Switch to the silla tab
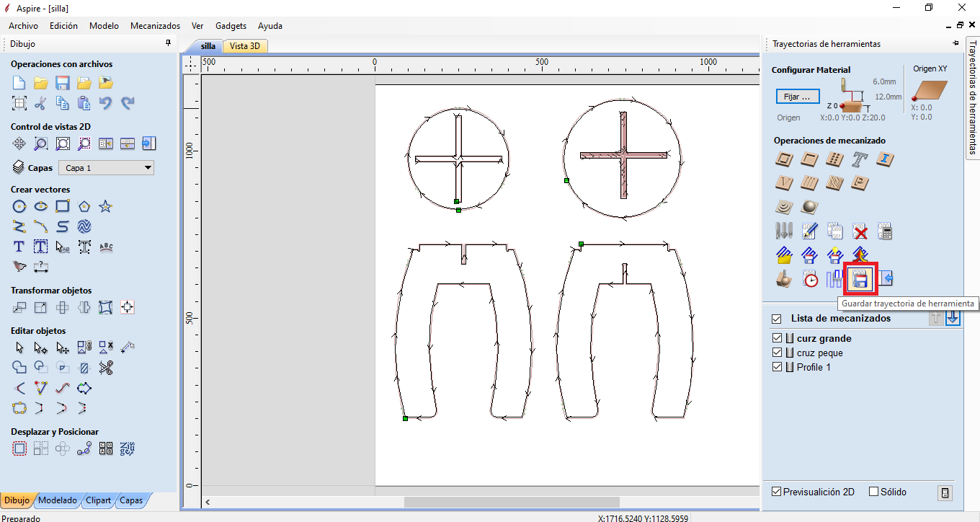This screenshot has width=980, height=522. click(208, 46)
